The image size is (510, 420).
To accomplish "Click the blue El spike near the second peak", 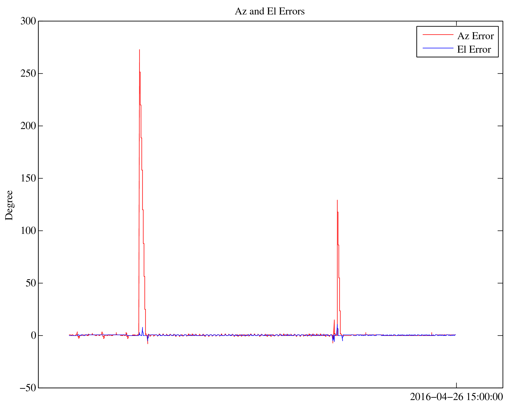I will click(x=337, y=325).
